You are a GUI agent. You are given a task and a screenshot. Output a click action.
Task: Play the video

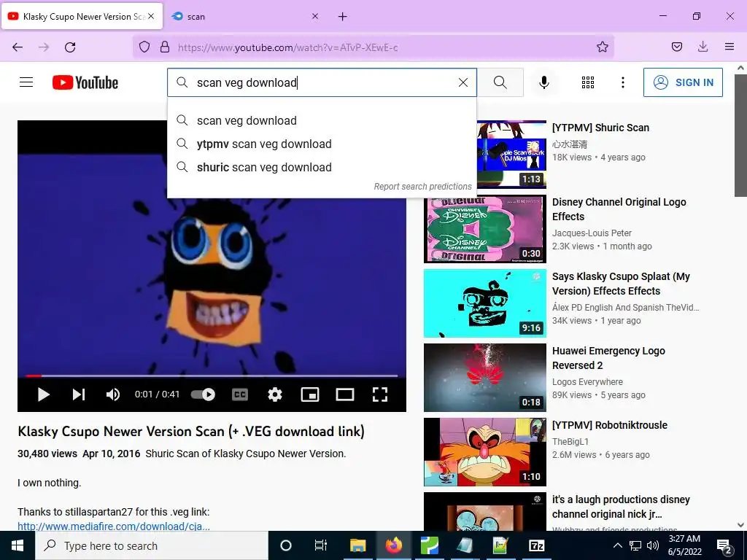[x=43, y=394]
